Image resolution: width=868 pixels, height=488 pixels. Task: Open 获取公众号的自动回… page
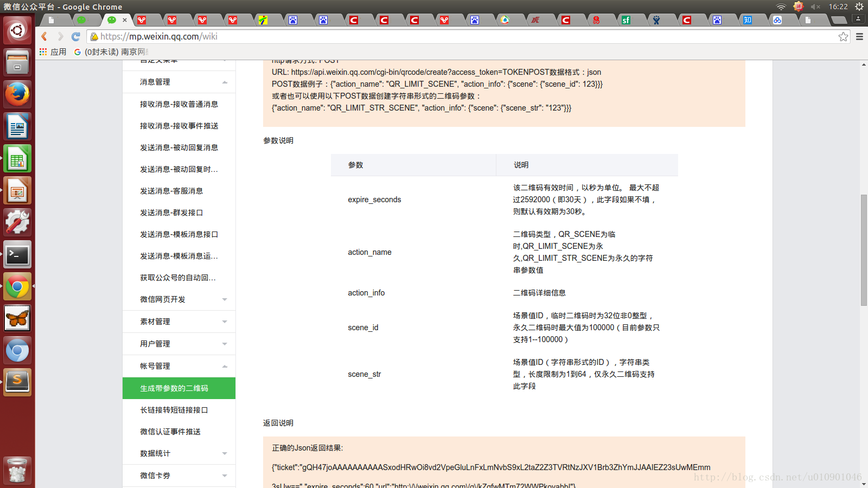pos(179,278)
